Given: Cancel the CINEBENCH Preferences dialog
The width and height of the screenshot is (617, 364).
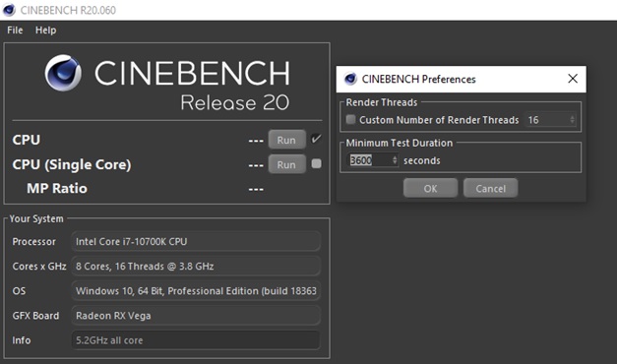Looking at the screenshot, I should click(490, 188).
